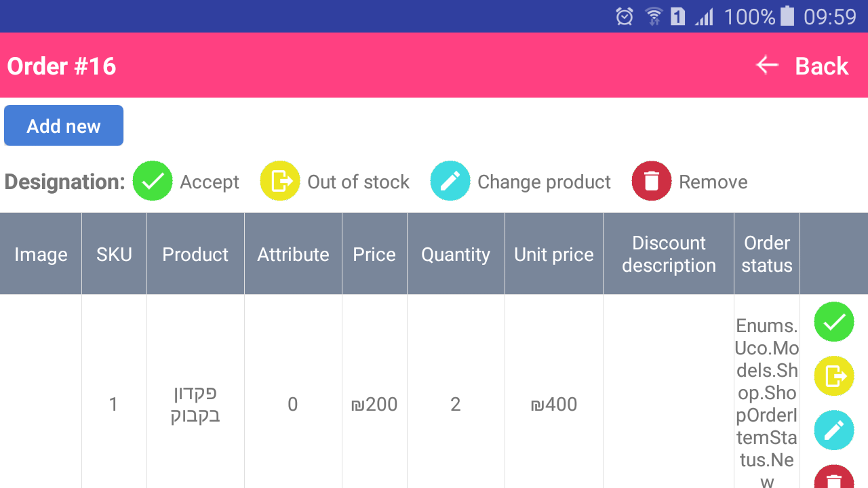The width and height of the screenshot is (868, 488).
Task: Tap the Price column header
Action: tap(374, 254)
